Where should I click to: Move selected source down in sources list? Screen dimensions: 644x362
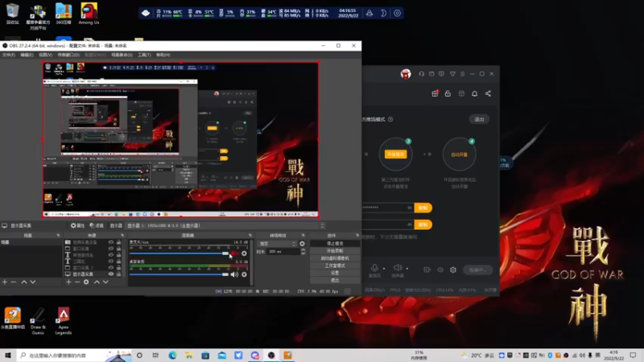105,282
